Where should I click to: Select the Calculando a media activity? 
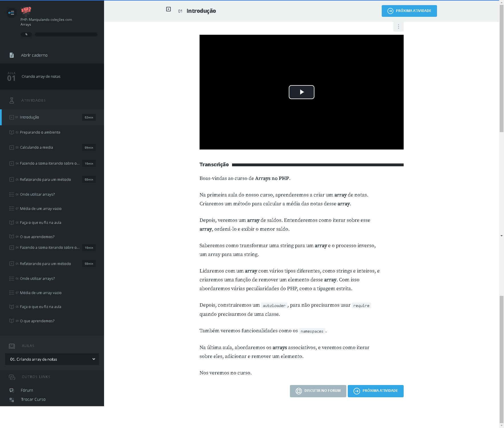click(36, 148)
